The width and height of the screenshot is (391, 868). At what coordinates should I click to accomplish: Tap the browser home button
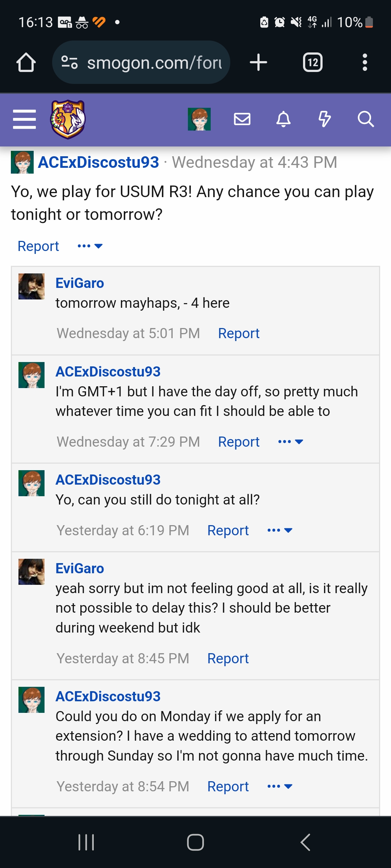pyautogui.click(x=26, y=63)
